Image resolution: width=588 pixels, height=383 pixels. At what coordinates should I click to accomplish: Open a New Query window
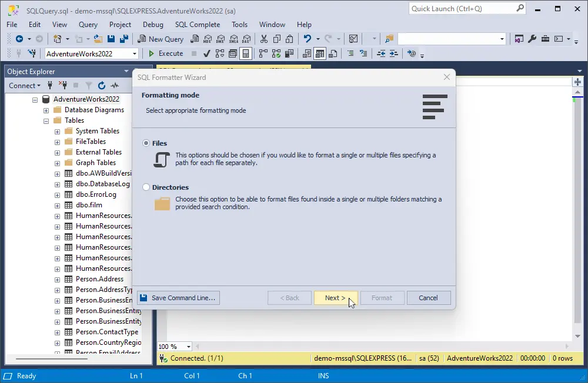161,39
